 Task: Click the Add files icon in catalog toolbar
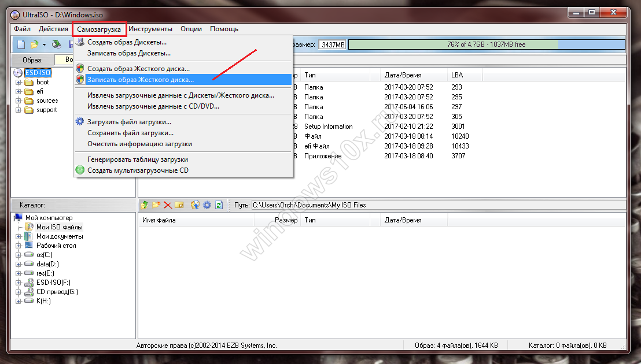click(195, 205)
